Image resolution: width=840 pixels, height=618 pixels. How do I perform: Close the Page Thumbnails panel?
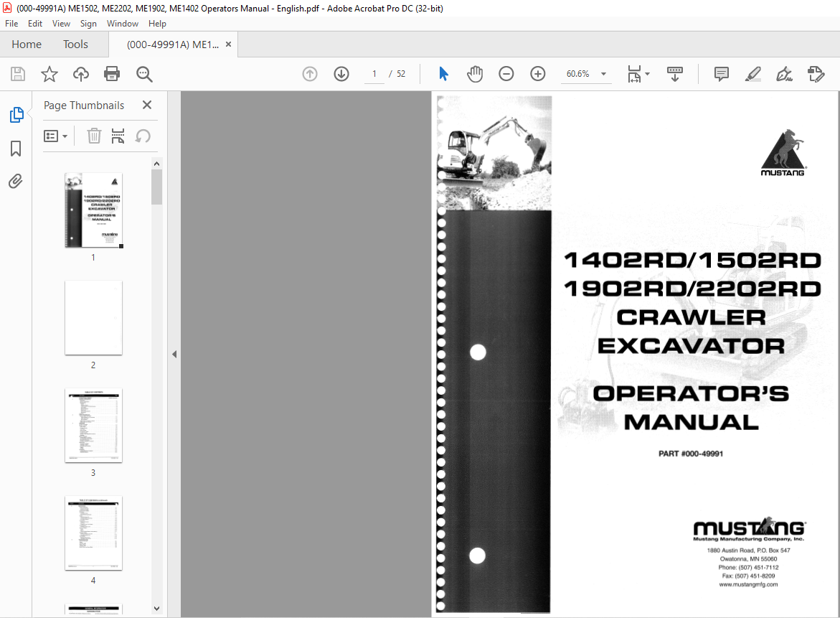click(x=147, y=105)
